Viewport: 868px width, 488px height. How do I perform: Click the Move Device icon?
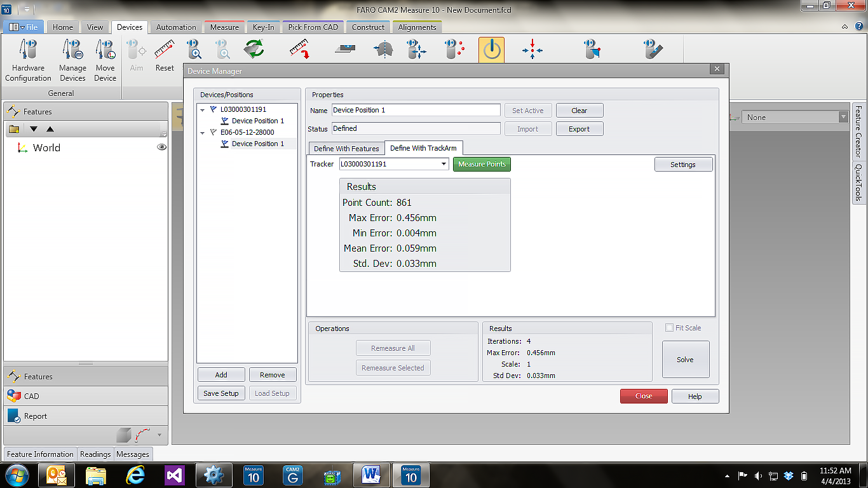pos(105,50)
